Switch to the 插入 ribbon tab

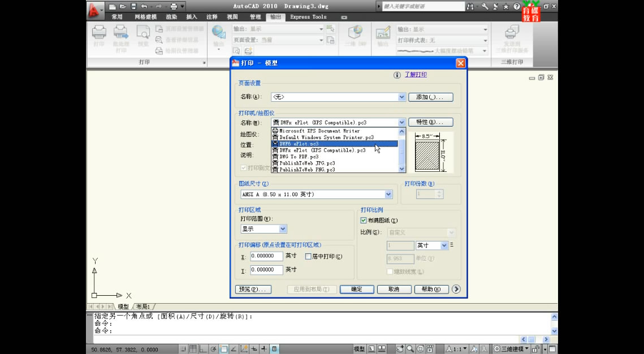pyautogui.click(x=192, y=17)
